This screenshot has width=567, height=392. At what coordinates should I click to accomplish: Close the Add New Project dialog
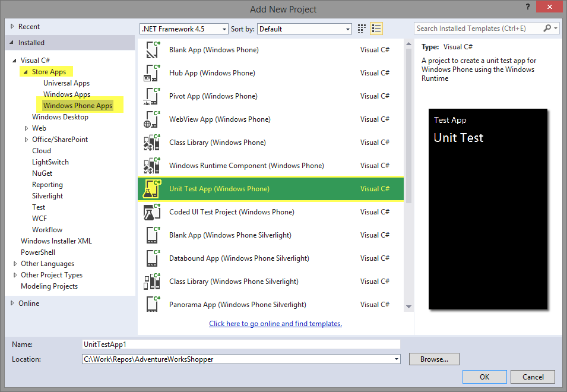coord(549,7)
